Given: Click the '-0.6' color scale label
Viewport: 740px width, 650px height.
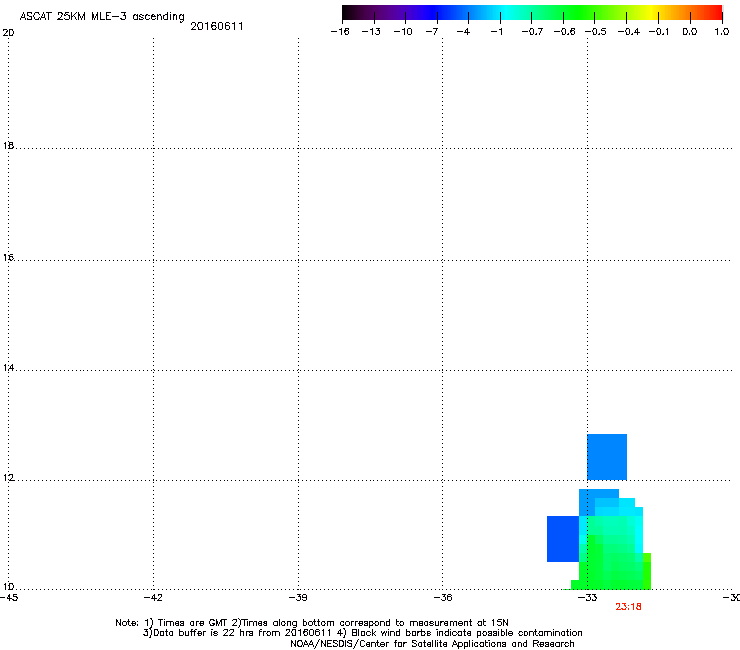Looking at the screenshot, I should pos(564,32).
